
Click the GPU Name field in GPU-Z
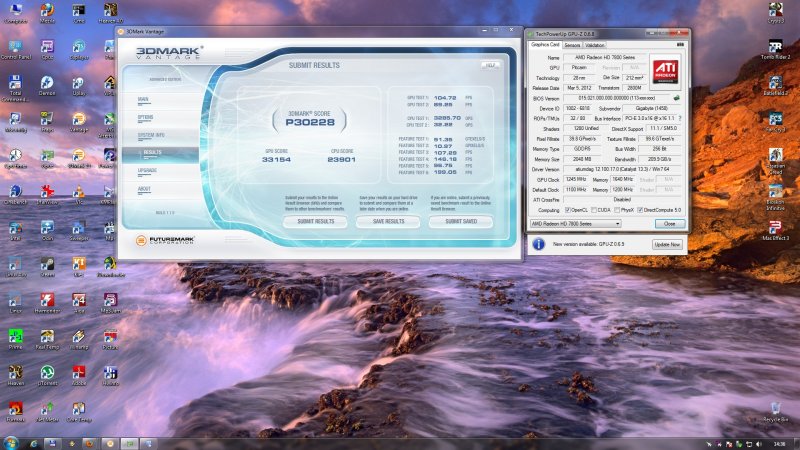604,58
